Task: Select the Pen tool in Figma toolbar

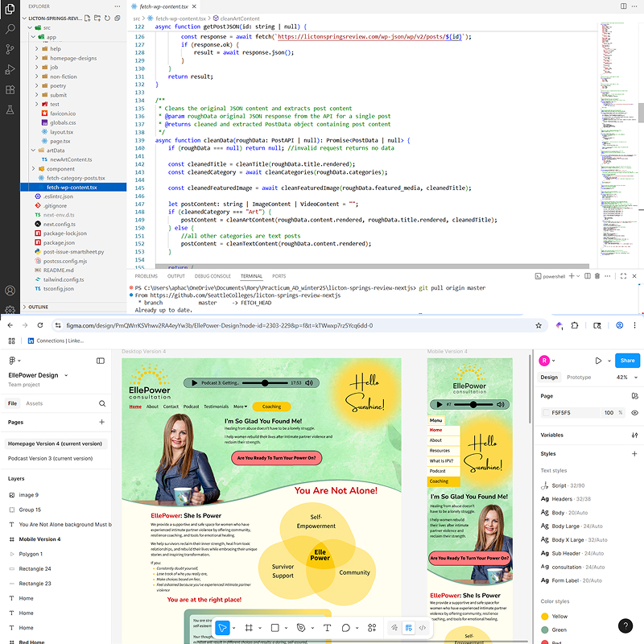Action: 302,627
